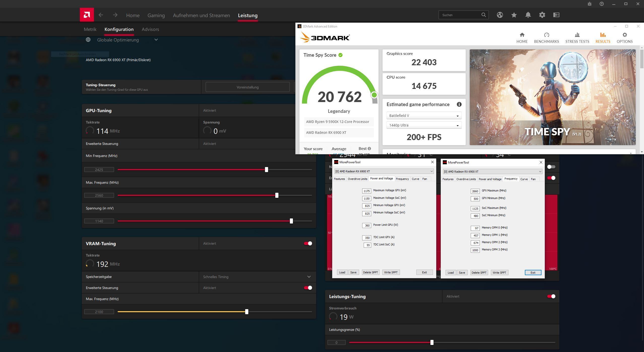Click info icon next to Estimated game performance
Image resolution: width=644 pixels, height=352 pixels.
(459, 104)
